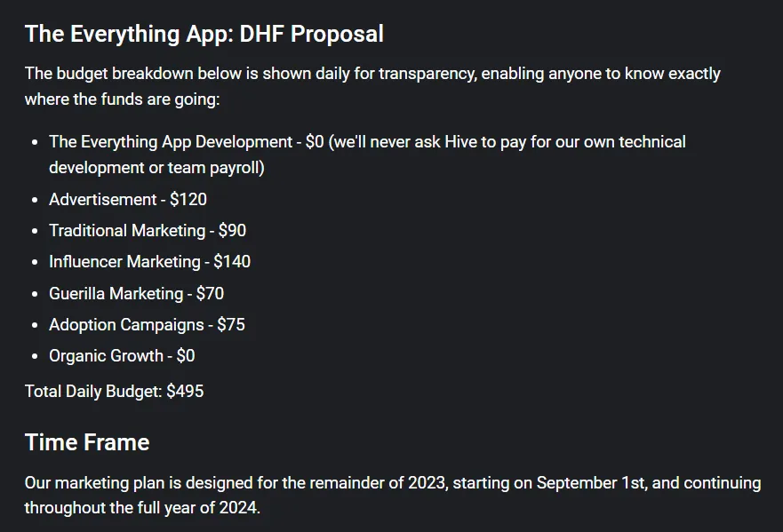Select the 'Advertisement - $120' list item

coord(128,200)
